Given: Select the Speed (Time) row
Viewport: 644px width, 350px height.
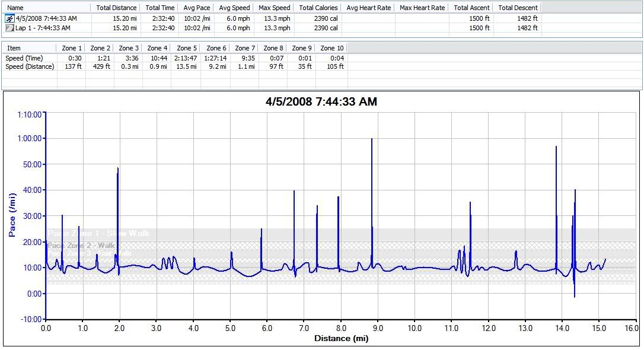Looking at the screenshot, I should (x=24, y=58).
